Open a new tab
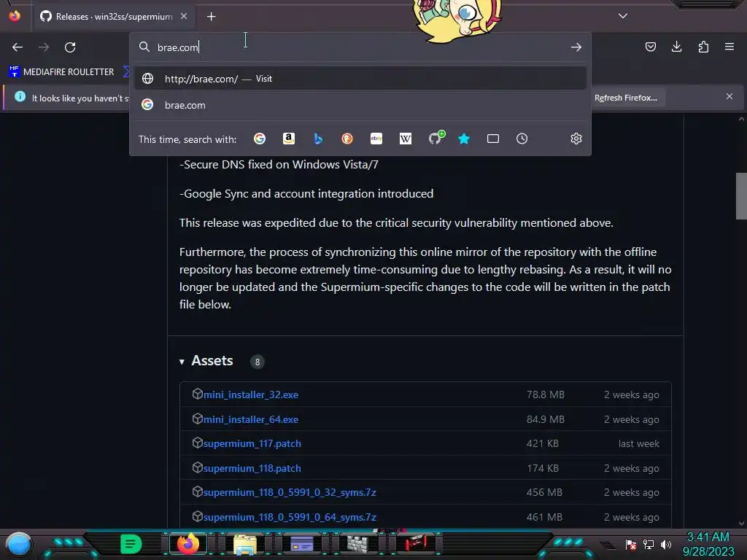 211,17
